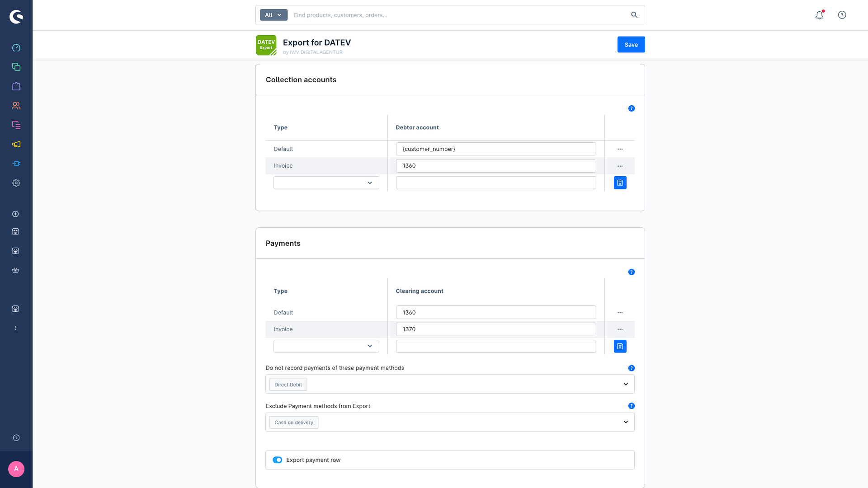Toggle Export payment row switch

coord(278,460)
